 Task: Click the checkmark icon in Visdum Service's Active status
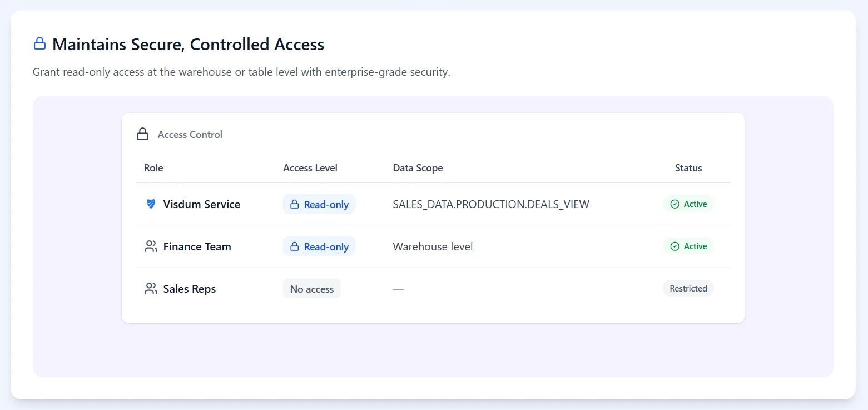point(674,204)
